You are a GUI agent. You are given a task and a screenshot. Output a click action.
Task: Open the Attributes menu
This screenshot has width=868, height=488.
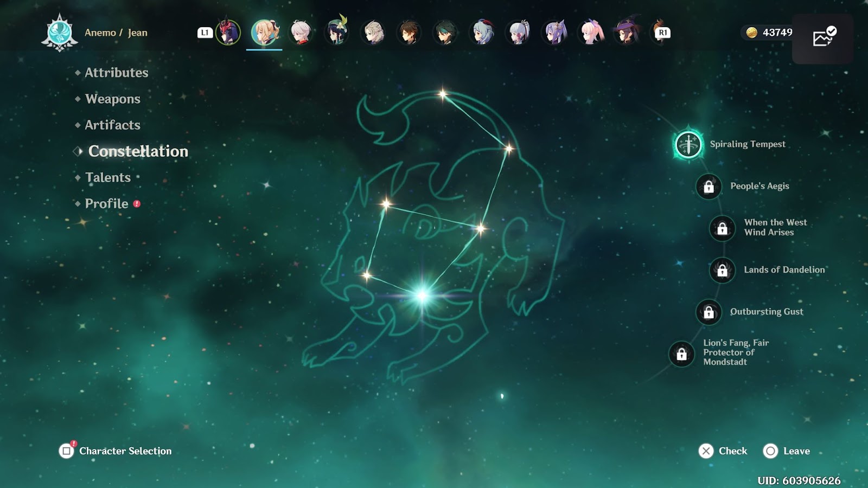(116, 73)
